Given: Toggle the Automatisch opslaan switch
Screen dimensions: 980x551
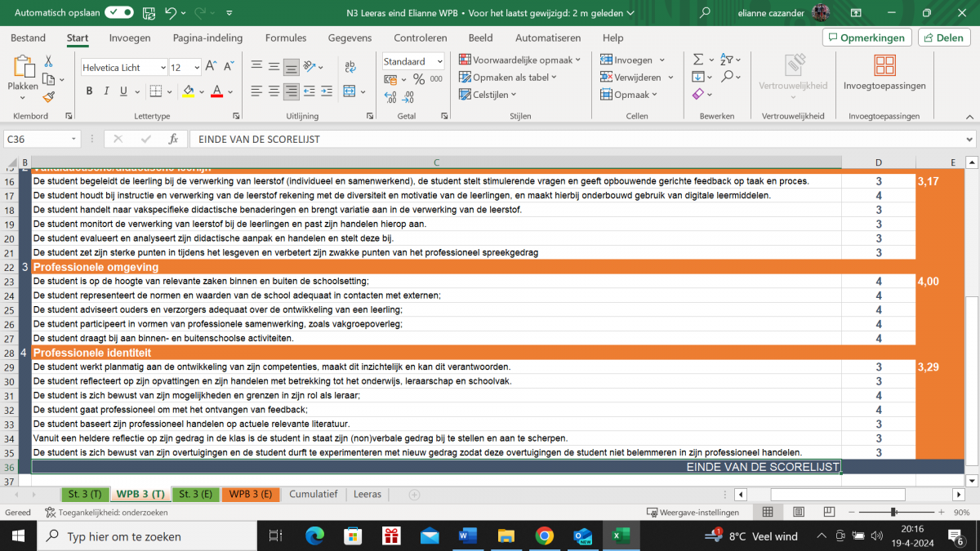Looking at the screenshot, I should click(x=119, y=13).
